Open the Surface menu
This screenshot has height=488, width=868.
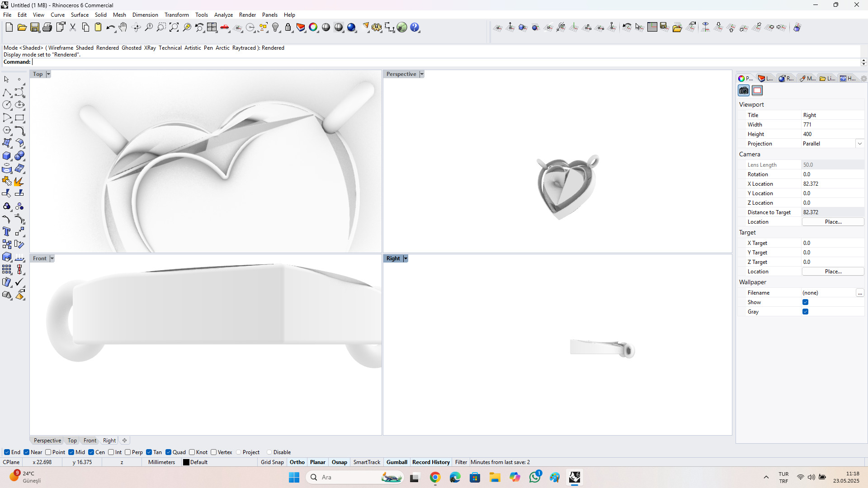[x=80, y=15]
